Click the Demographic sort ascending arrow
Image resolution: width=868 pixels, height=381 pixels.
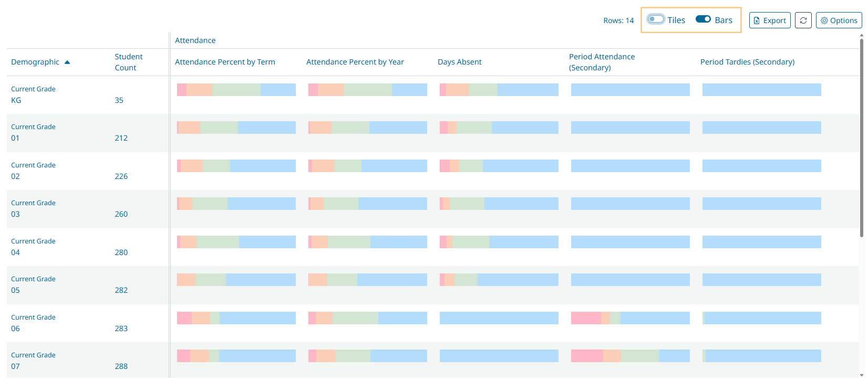tap(67, 62)
